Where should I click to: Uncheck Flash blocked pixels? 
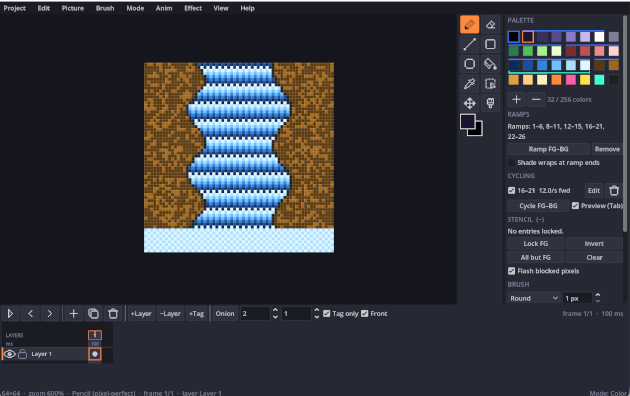click(x=511, y=271)
